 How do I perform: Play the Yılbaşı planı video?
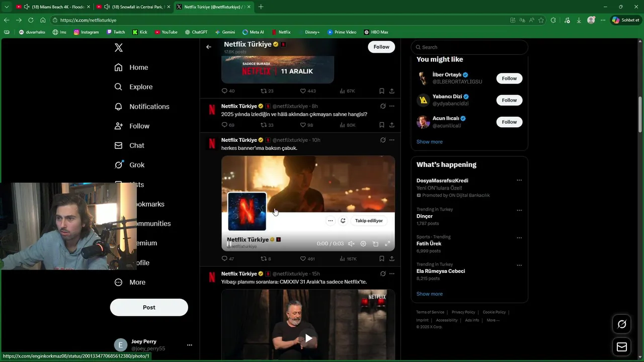pyautogui.click(x=308, y=338)
